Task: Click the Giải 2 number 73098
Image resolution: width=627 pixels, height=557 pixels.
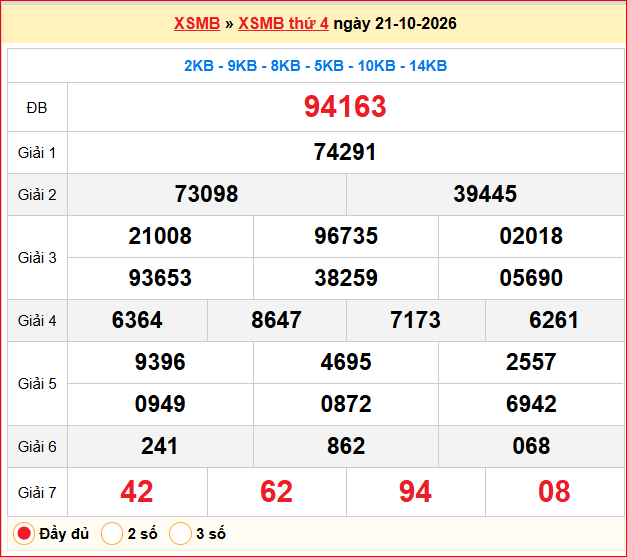Action: (x=206, y=194)
